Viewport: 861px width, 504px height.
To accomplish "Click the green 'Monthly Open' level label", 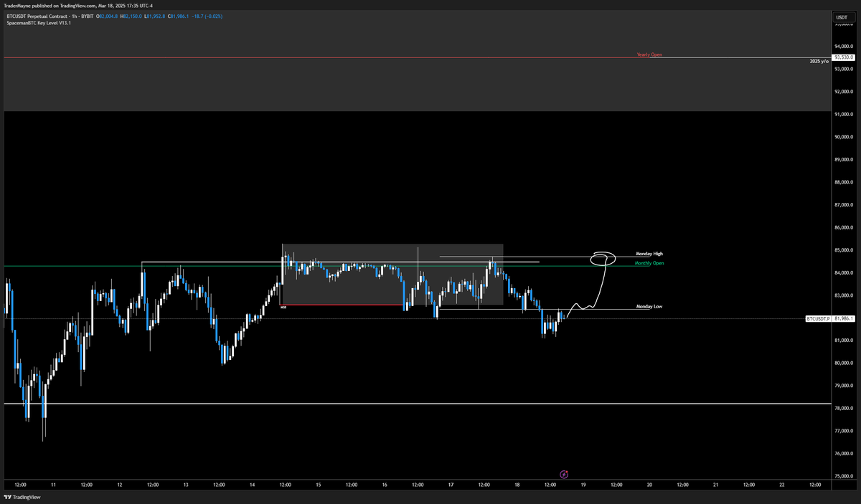I will click(x=649, y=263).
